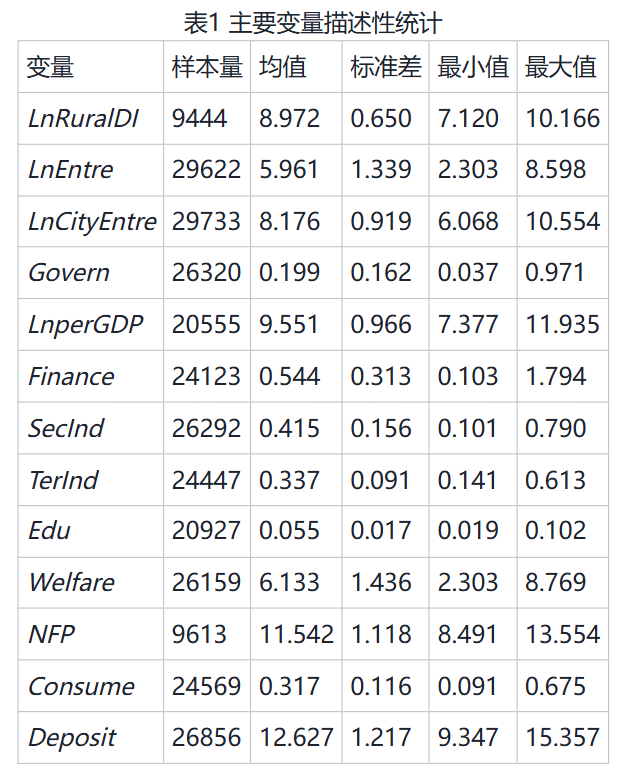
Task: Click the LnEntre row label
Action: point(71,170)
